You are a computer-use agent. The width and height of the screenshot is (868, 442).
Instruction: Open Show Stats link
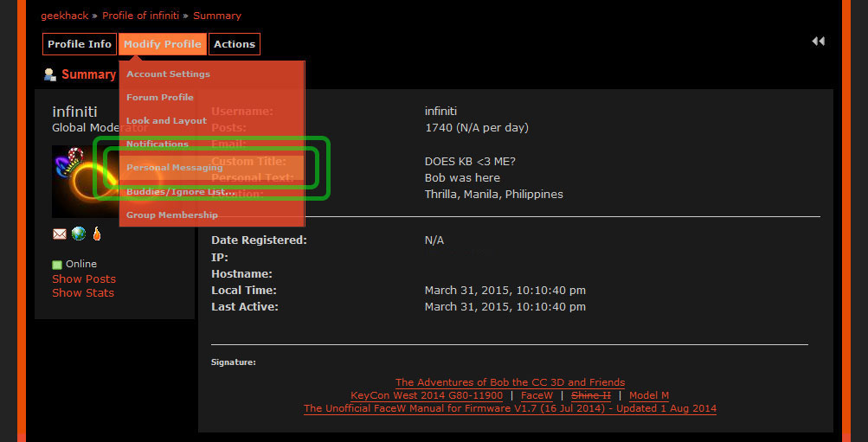[x=83, y=292]
